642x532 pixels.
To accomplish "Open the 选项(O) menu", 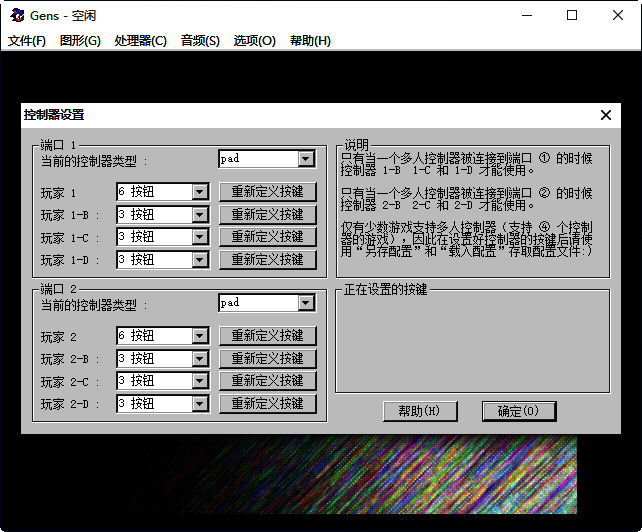I will pyautogui.click(x=254, y=41).
